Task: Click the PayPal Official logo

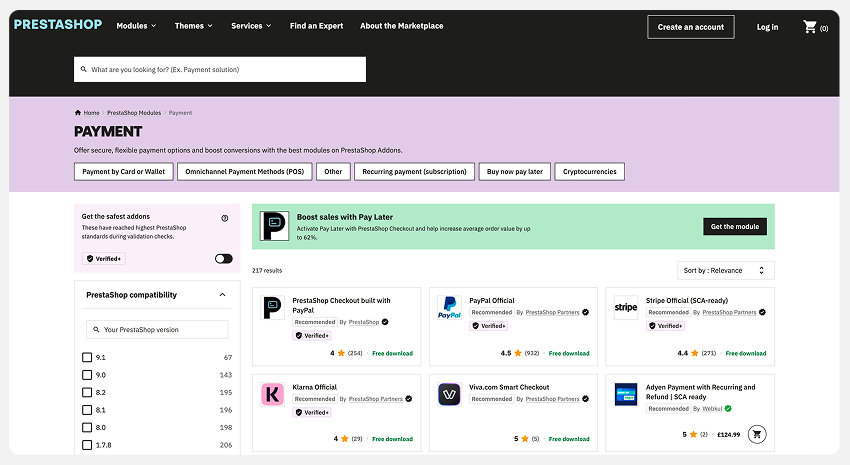Action: point(449,307)
